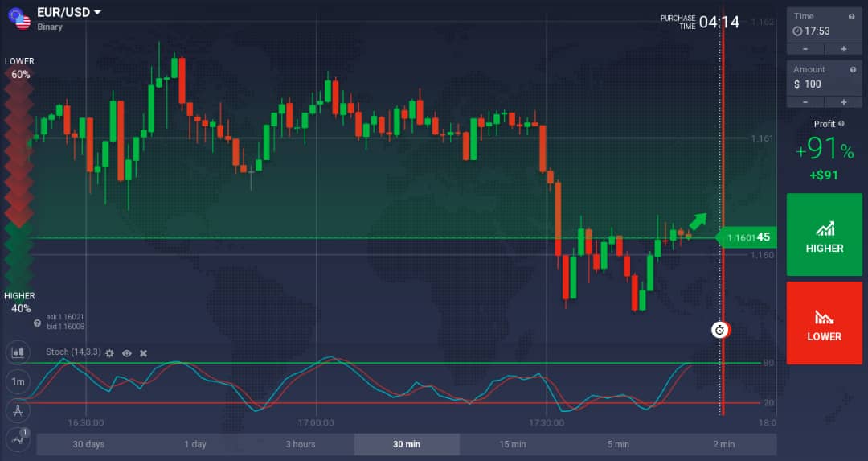Increase expiry Time with plus

tap(843, 49)
